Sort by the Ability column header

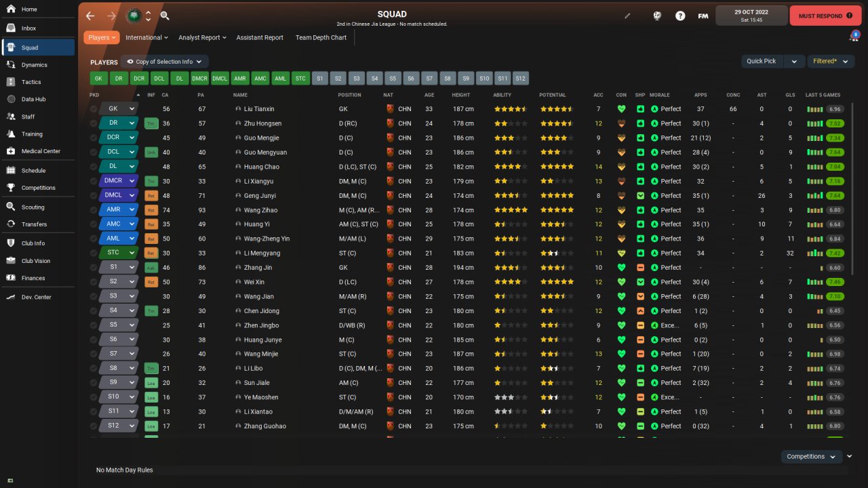[502, 95]
